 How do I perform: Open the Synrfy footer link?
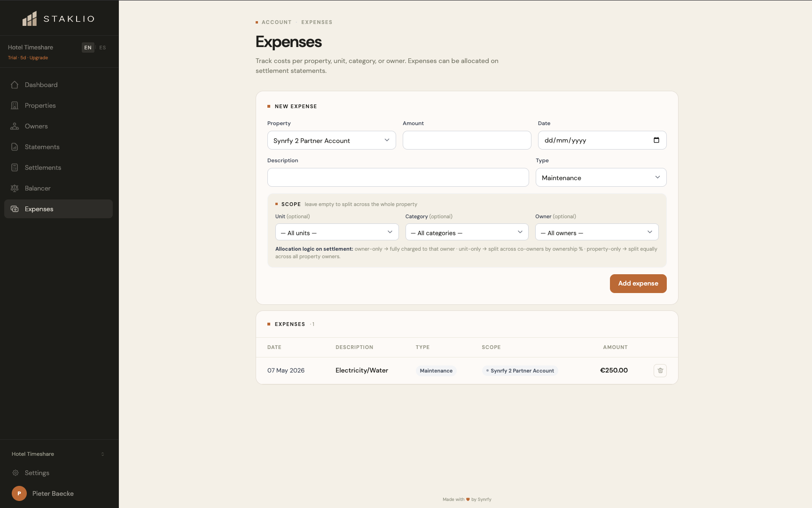coord(484,500)
